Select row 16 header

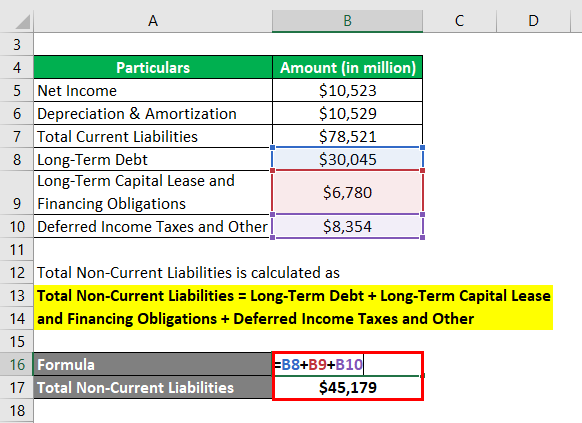point(17,364)
